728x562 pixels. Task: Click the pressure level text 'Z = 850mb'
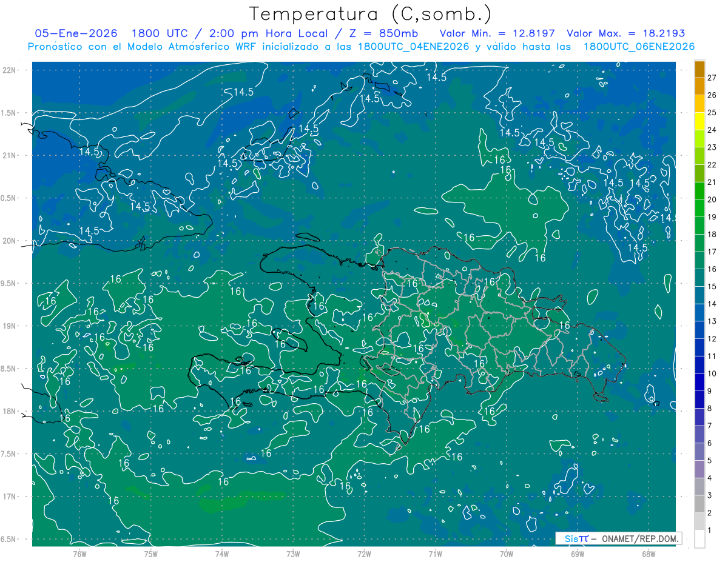[x=384, y=33]
